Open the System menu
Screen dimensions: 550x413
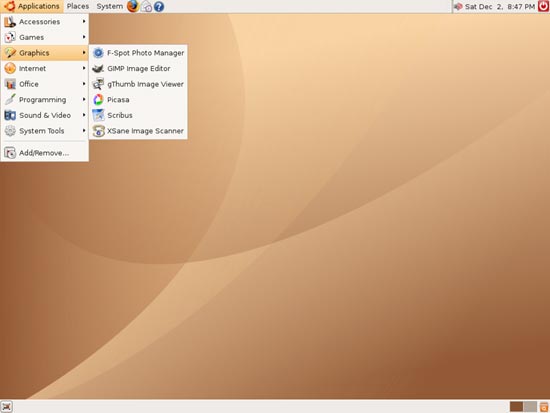pyautogui.click(x=109, y=6)
